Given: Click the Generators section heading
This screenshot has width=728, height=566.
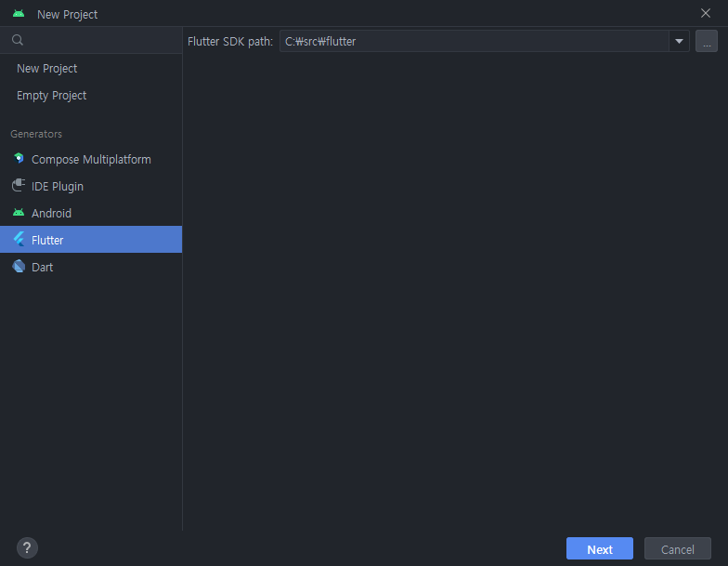Looking at the screenshot, I should click(36, 134).
